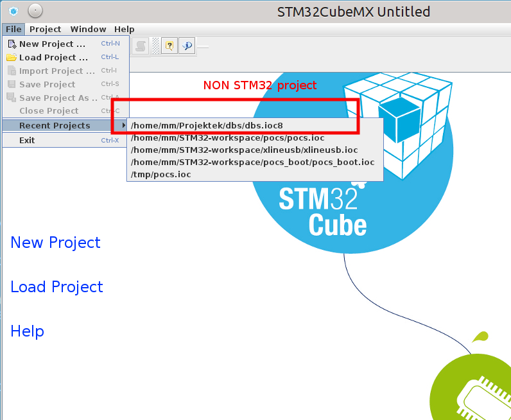Open the File menu

(13, 30)
